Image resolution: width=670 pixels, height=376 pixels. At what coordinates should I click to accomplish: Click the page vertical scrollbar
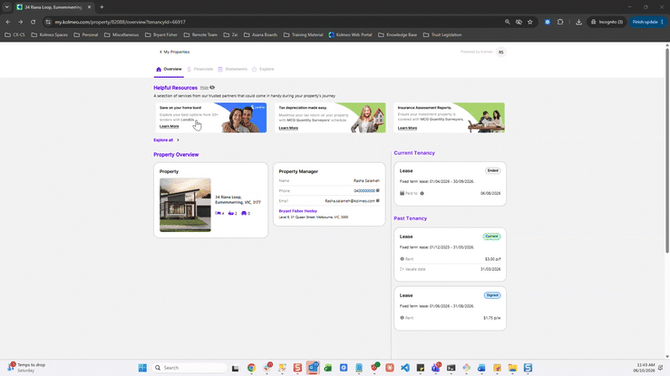click(667, 150)
